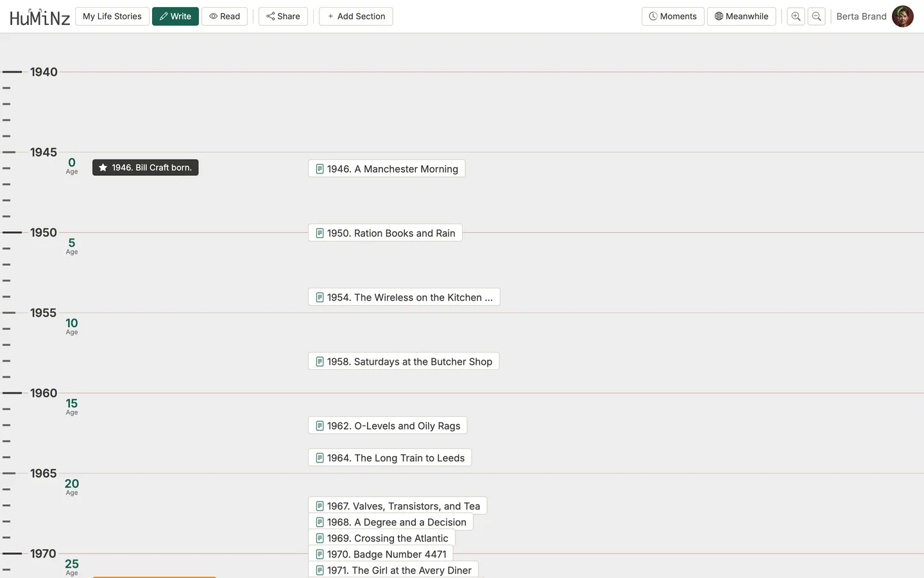Viewport: 924px width, 578px height.
Task: Switch to Read mode
Action: tap(225, 16)
